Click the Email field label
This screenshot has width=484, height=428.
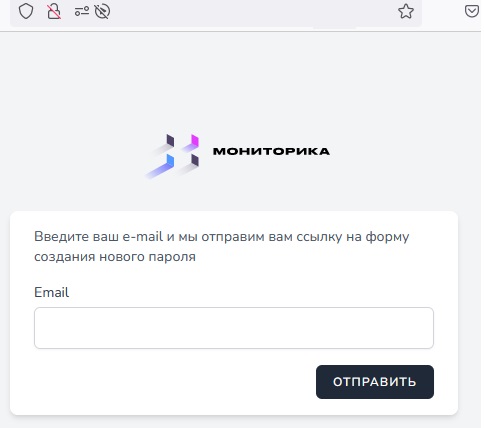52,292
